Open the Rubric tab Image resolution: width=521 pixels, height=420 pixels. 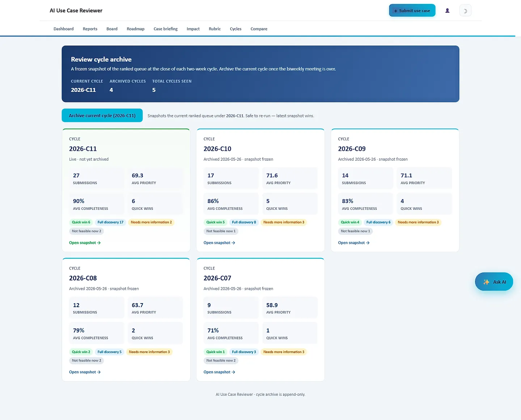point(215,29)
